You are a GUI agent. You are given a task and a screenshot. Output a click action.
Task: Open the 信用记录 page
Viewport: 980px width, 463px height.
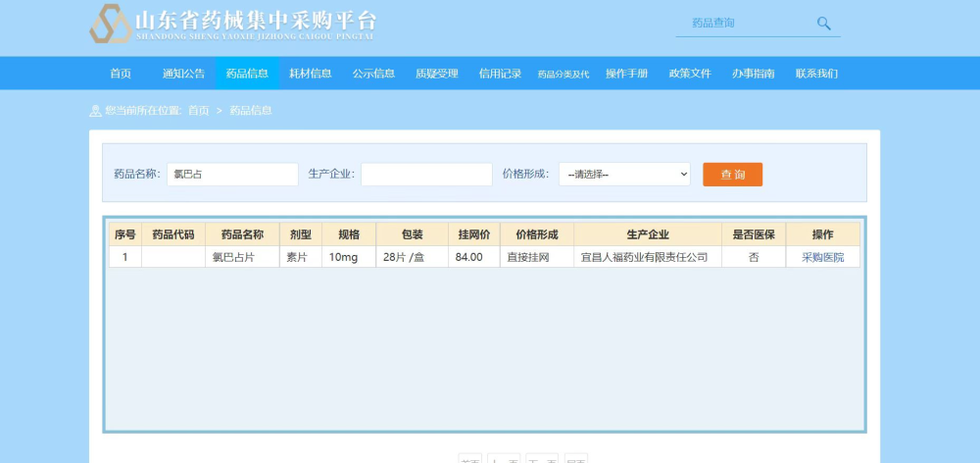pos(500,74)
